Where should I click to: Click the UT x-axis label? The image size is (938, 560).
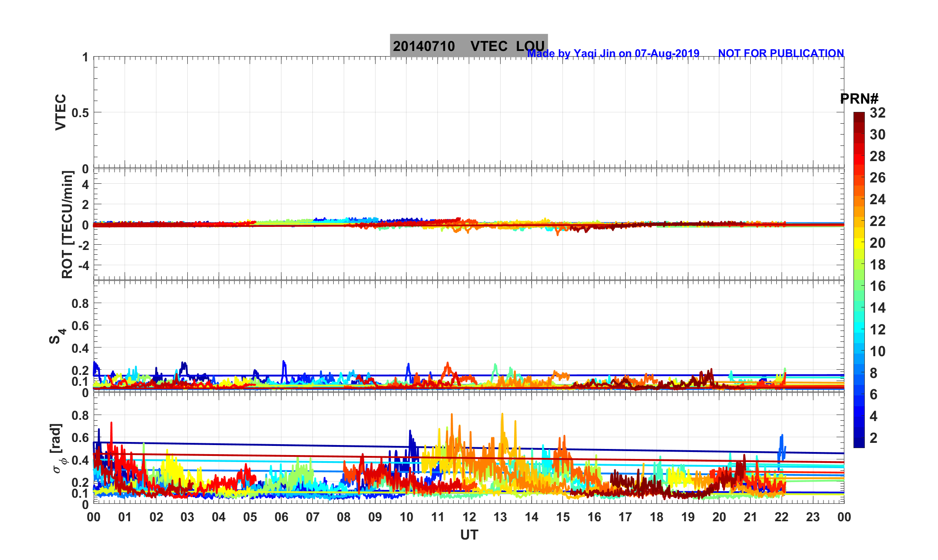pyautogui.click(x=469, y=535)
